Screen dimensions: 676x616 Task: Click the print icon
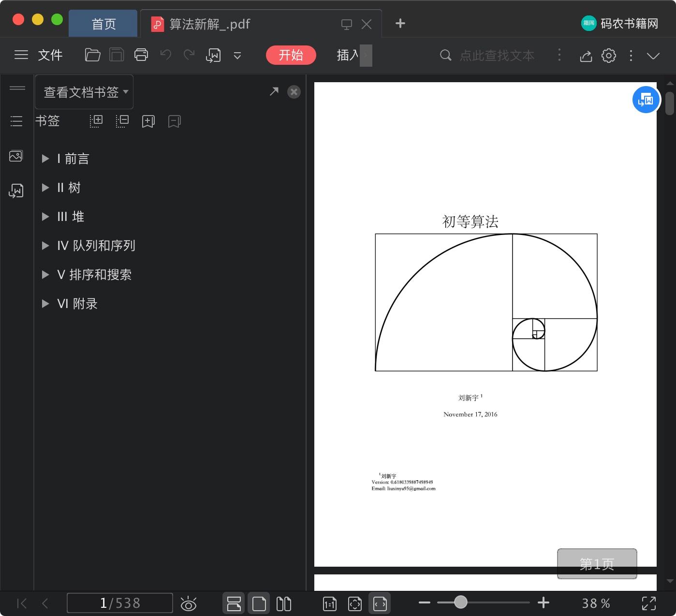coord(141,55)
